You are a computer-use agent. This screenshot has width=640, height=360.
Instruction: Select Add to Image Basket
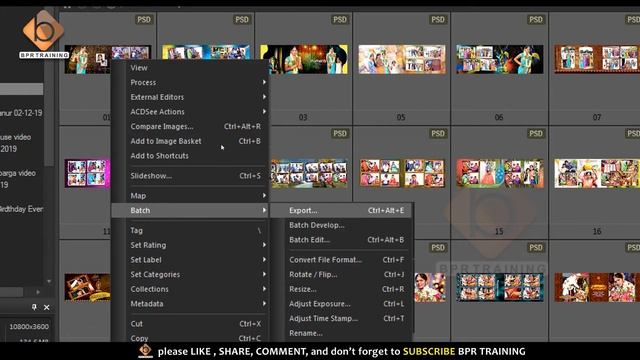(190, 141)
